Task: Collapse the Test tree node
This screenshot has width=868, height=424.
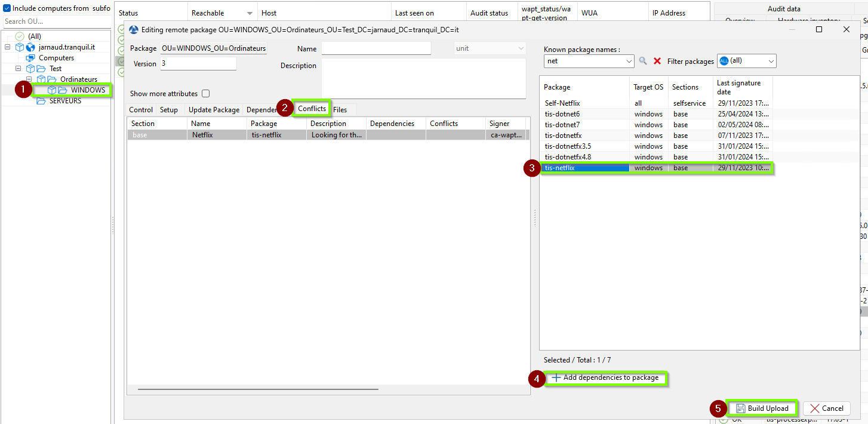Action: 18,69
